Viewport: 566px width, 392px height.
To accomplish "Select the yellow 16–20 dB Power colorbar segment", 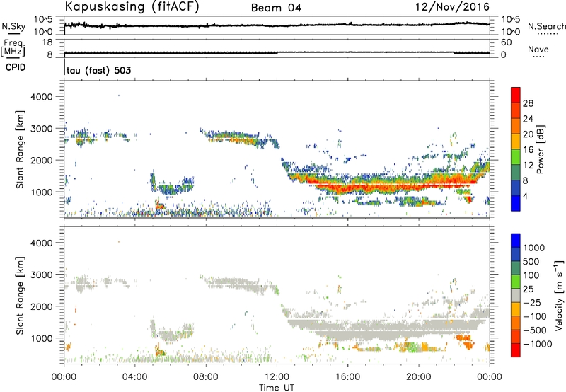I will pos(516,142).
